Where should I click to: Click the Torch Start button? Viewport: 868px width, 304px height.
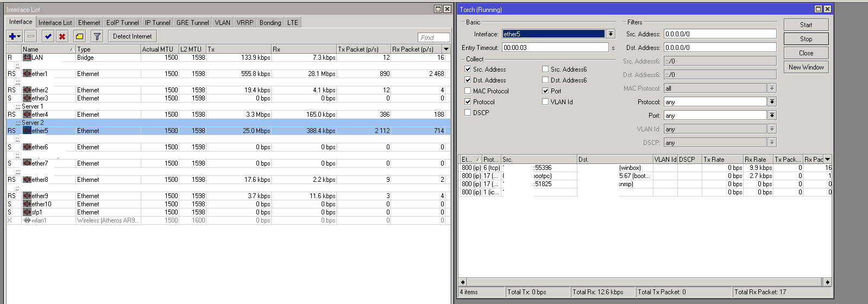click(x=806, y=25)
